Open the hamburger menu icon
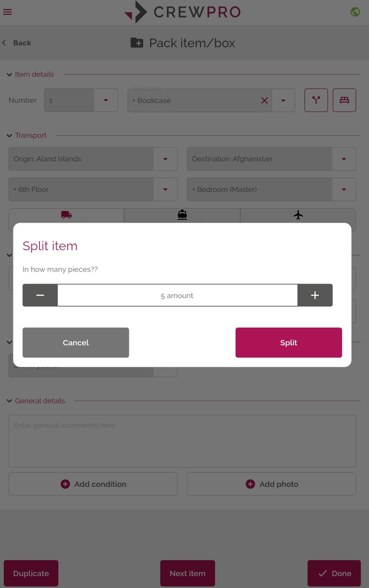The image size is (369, 588). tap(8, 12)
